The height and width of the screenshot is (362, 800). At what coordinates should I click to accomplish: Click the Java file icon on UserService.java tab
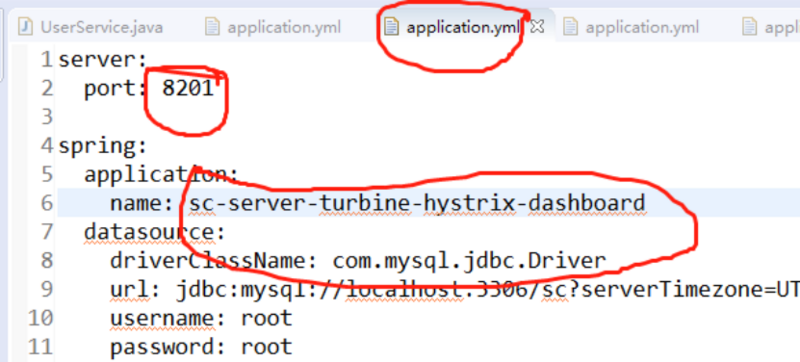pyautogui.click(x=25, y=27)
